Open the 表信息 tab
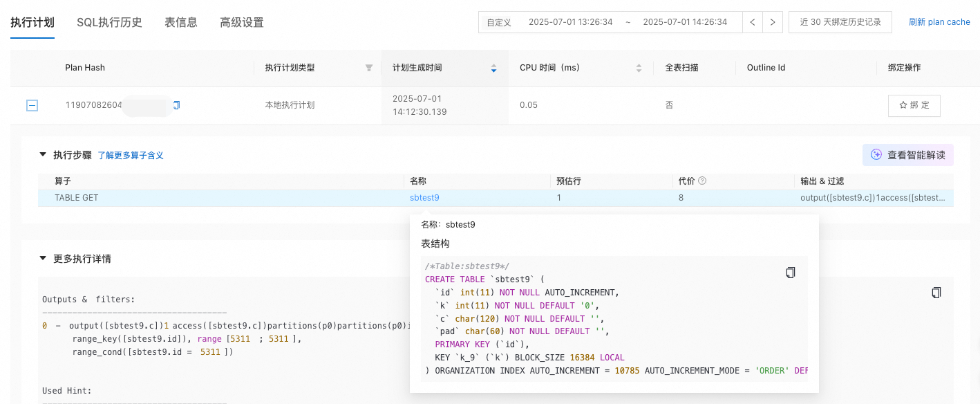 (181, 22)
